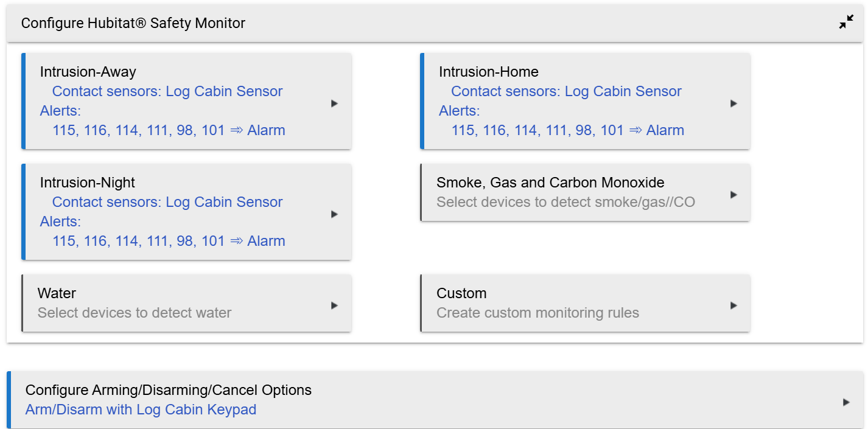Create custom monitoring rules
This screenshot has width=868, height=429.
tap(537, 313)
